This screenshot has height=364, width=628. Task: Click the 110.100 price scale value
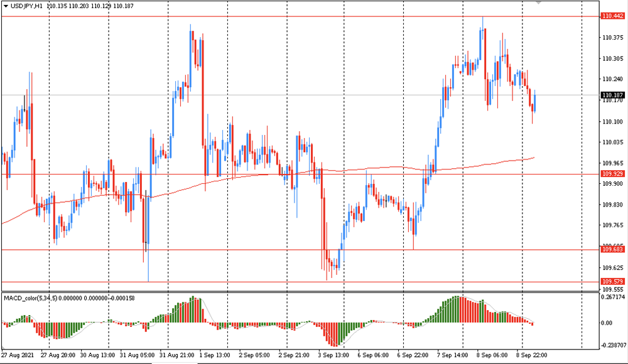click(613, 121)
